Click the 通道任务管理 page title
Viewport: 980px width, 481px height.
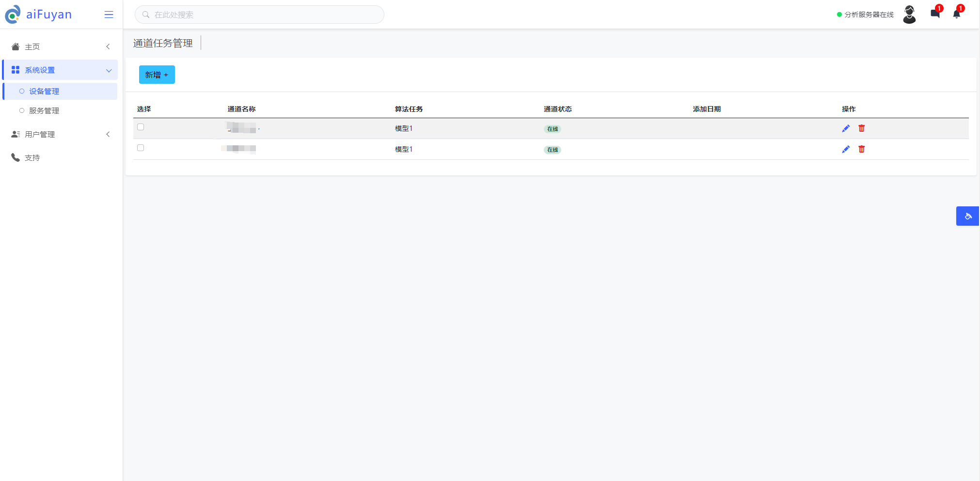[x=163, y=43]
